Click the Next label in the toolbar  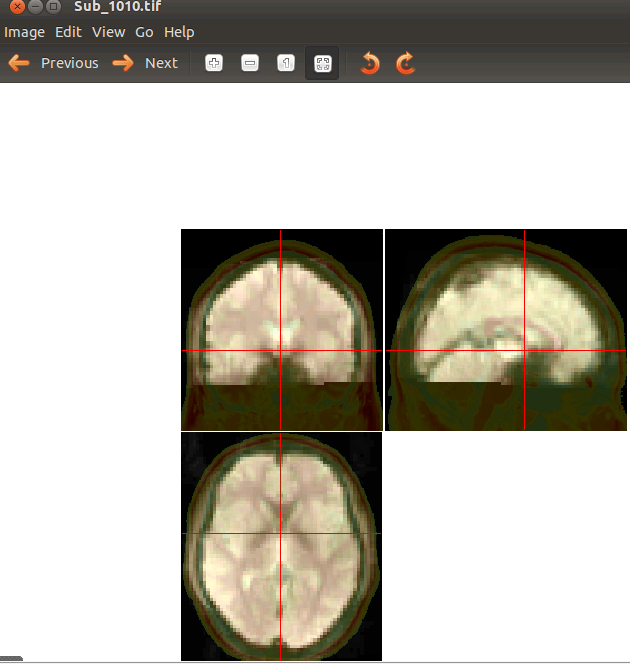click(x=161, y=63)
